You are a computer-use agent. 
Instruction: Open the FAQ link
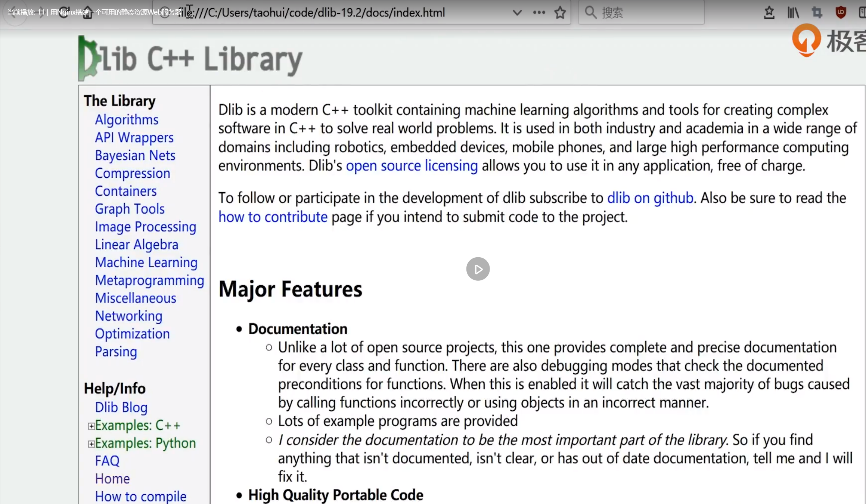click(107, 461)
